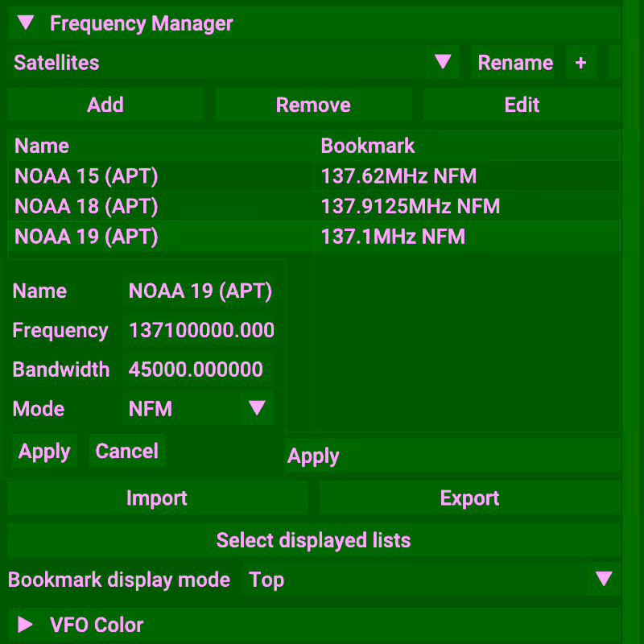Open Bookmark display mode dropdown
Screen dimensions: 644x644
[431, 579]
